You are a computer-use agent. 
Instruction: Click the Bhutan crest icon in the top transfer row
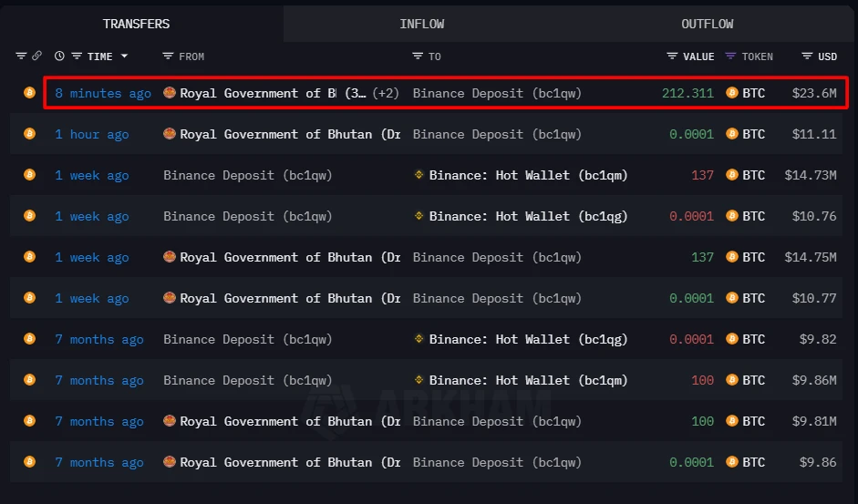tap(169, 93)
